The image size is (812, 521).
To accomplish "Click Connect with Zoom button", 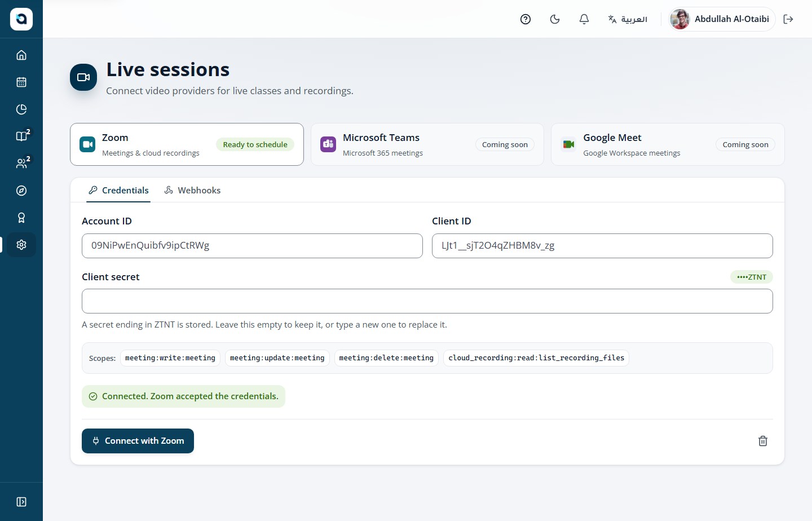I will (x=138, y=441).
